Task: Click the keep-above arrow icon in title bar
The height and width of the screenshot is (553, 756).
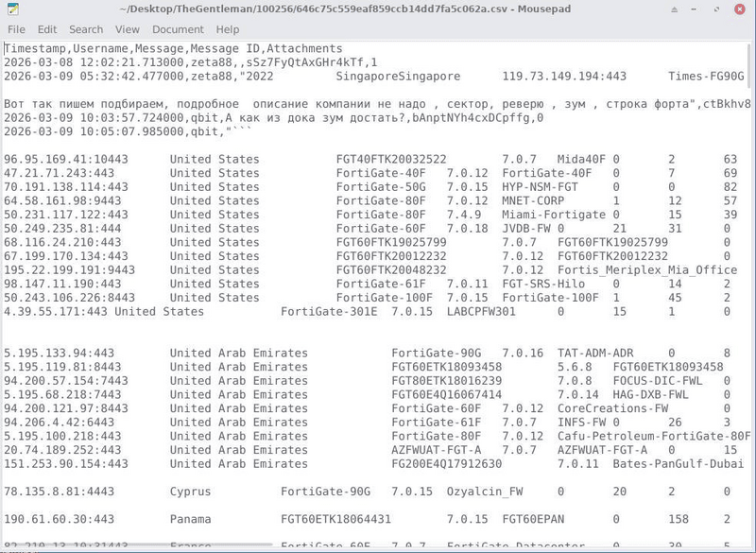Action: 674,9
